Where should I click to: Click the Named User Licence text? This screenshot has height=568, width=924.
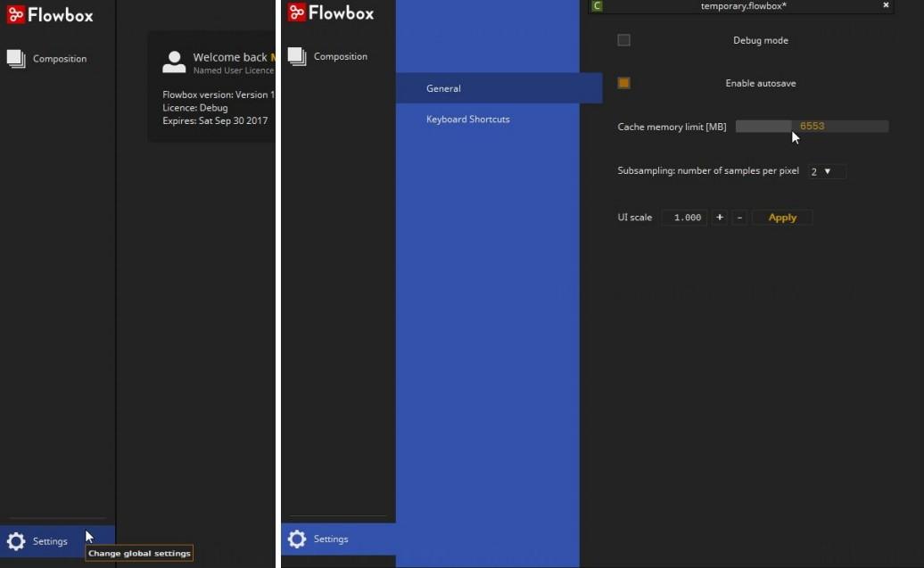[234, 70]
